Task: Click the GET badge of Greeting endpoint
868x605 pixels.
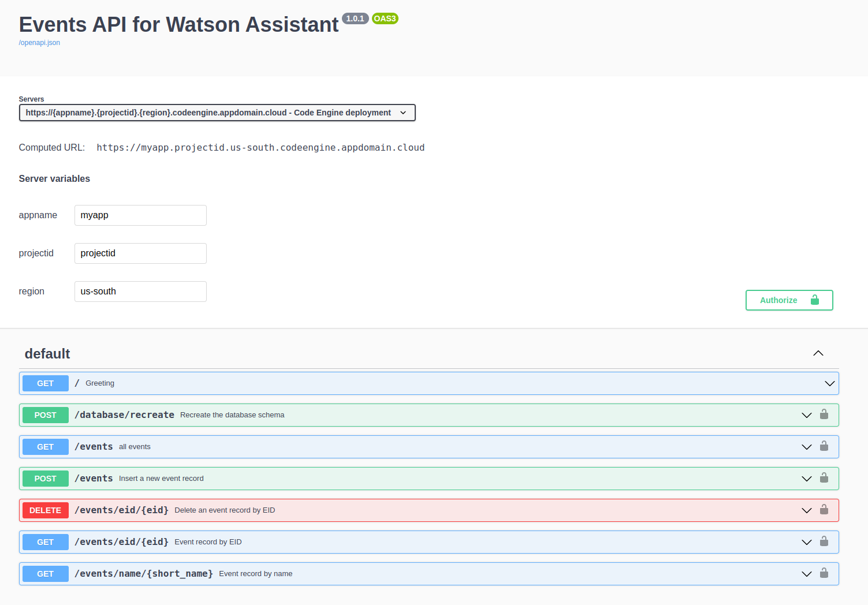Action: pos(46,383)
